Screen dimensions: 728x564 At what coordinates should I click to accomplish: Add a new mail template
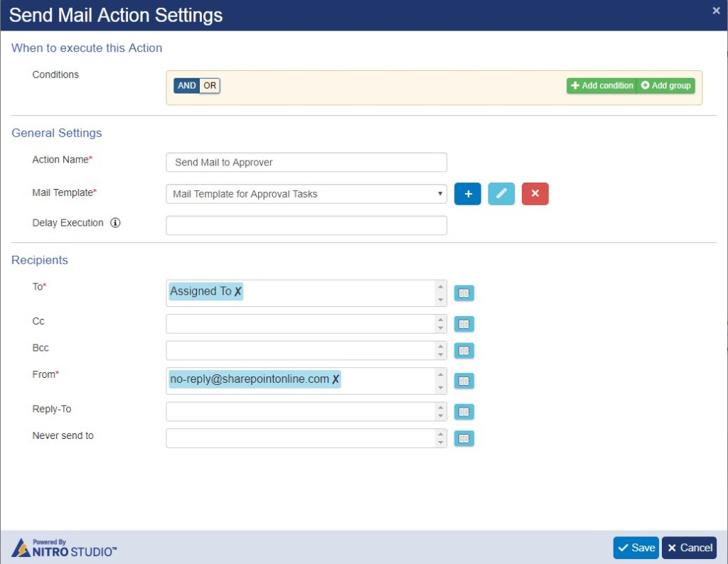467,193
